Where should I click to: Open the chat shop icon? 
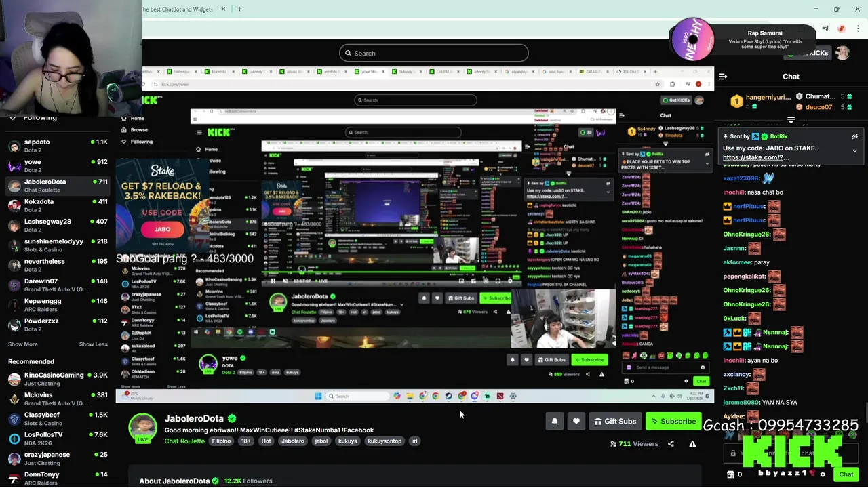[x=730, y=474]
